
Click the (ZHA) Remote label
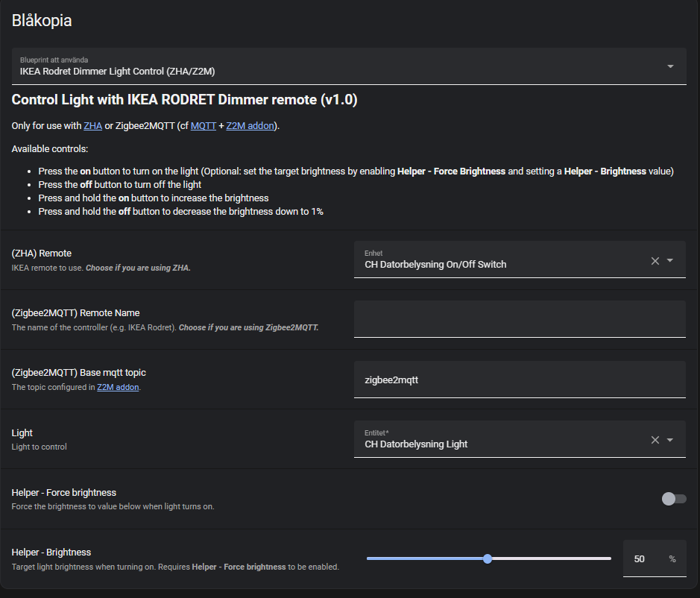[x=42, y=254]
